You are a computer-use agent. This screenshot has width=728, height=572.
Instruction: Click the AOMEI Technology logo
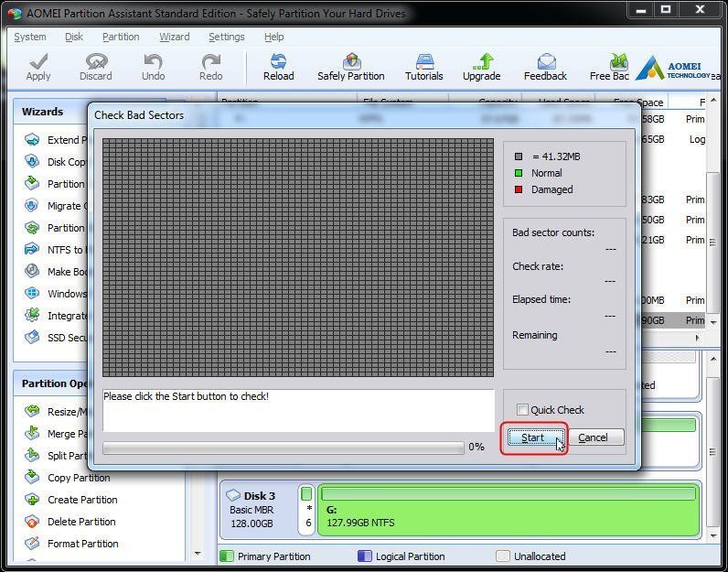(x=673, y=68)
